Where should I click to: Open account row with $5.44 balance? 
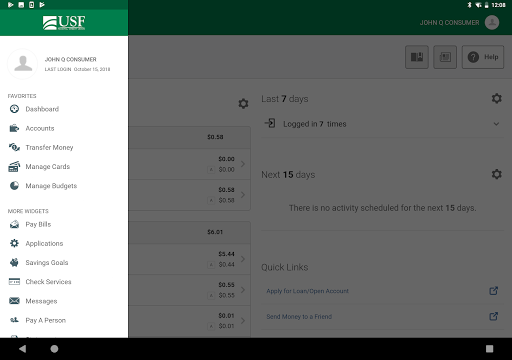pyautogui.click(x=189, y=259)
